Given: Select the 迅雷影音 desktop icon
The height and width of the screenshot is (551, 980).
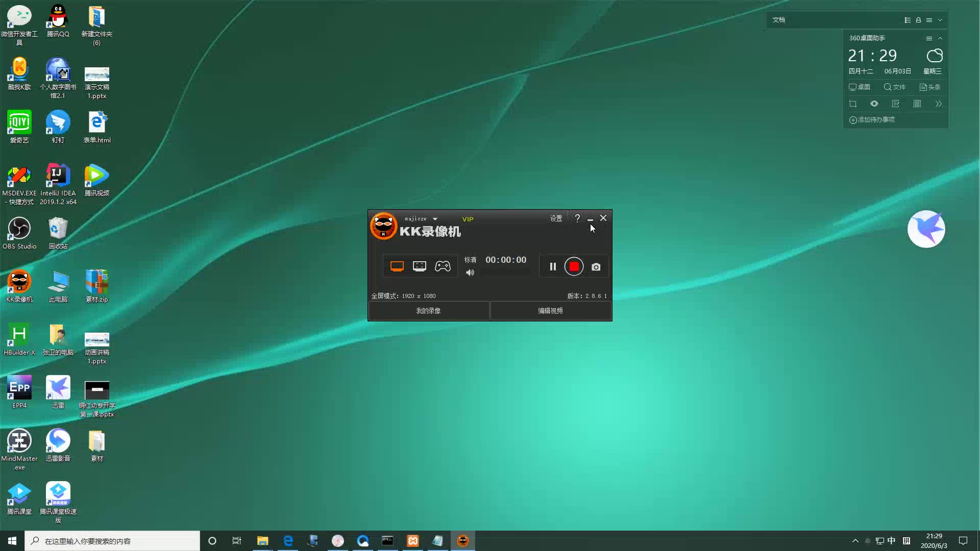Looking at the screenshot, I should tap(58, 445).
